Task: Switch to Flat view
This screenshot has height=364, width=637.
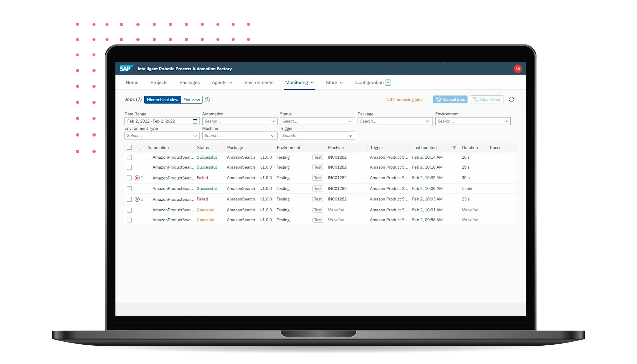Action: 191,100
